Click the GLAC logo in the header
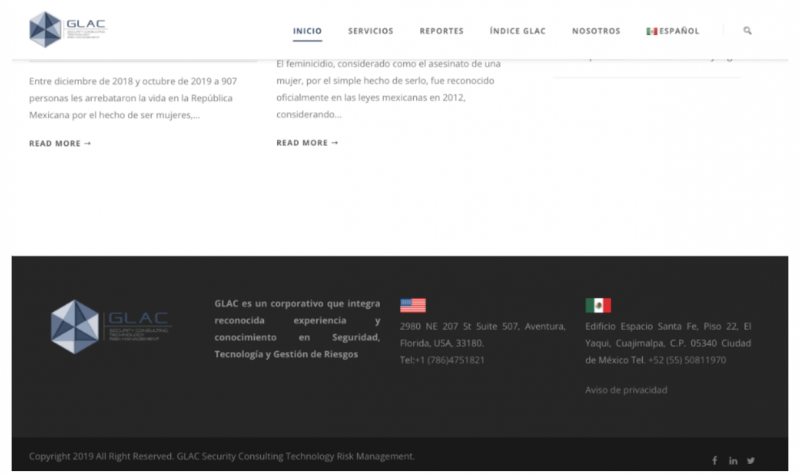This screenshot has height=475, width=800. [x=68, y=30]
